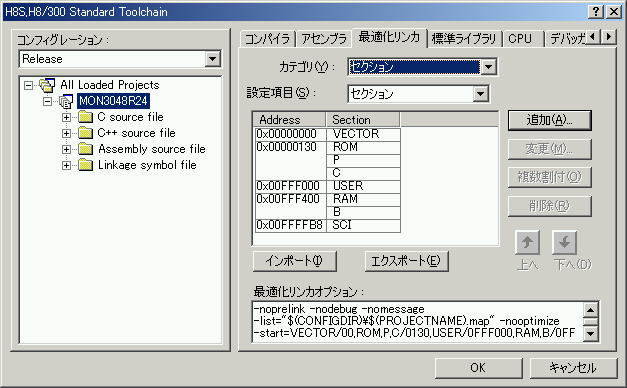Click the Linkage symbol file folder icon
This screenshot has width=627, height=388.
85,165
